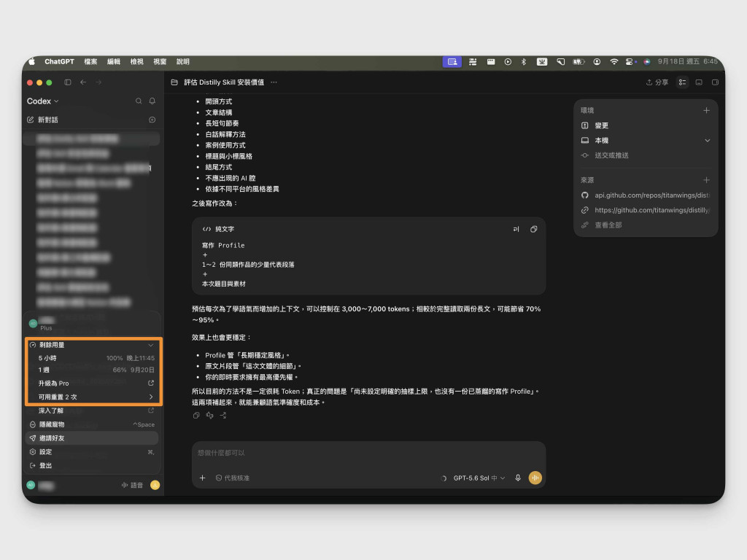Copy the 純文字 code block contents
Viewport: 747px width, 560px height.
[533, 229]
